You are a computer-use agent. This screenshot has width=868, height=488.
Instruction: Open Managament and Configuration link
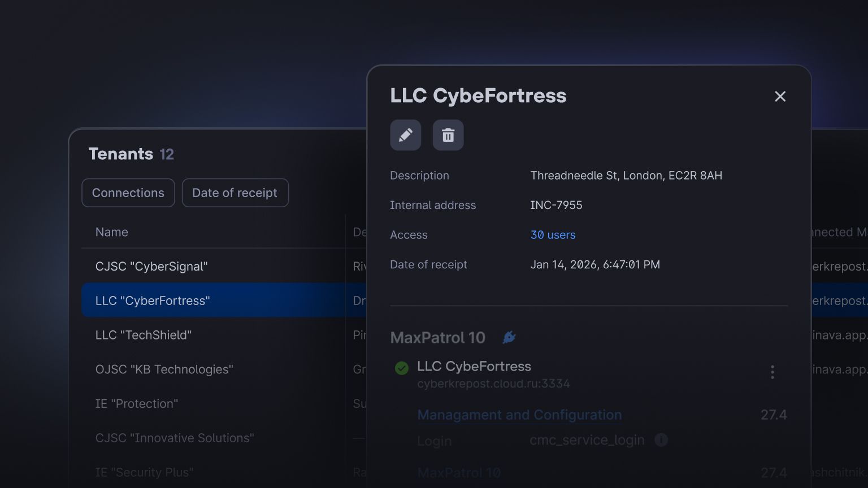pos(519,415)
